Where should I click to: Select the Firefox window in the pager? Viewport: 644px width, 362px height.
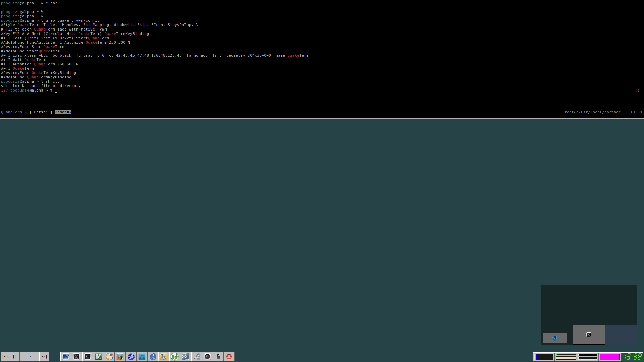[555, 338]
